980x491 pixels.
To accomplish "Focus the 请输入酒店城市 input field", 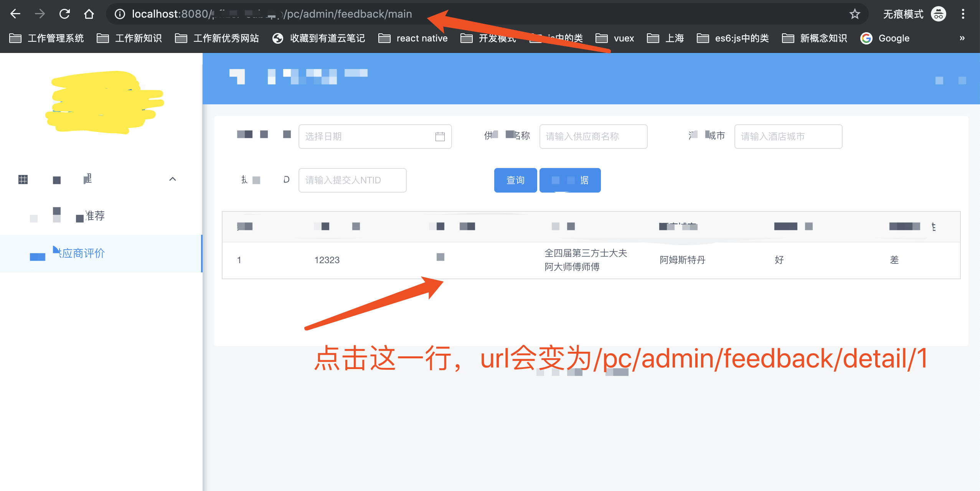I will click(x=788, y=137).
